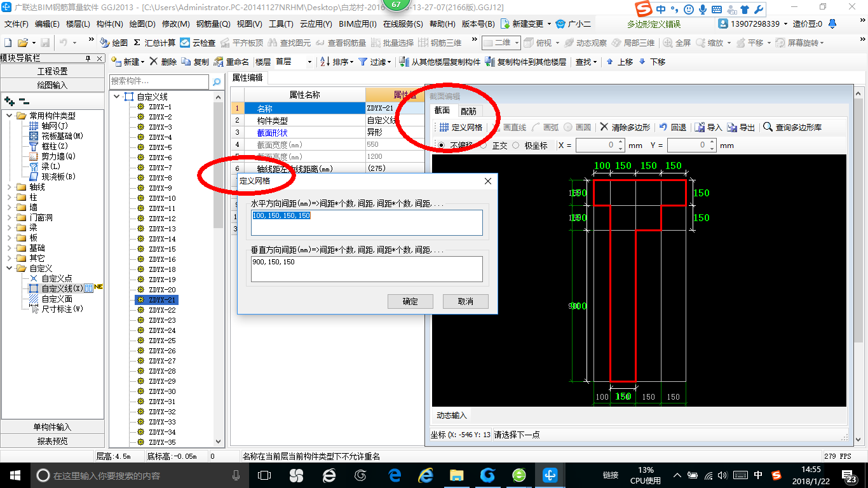Select 剪力墙(Q) in navigation tree
The width and height of the screenshot is (868, 488).
(x=58, y=156)
